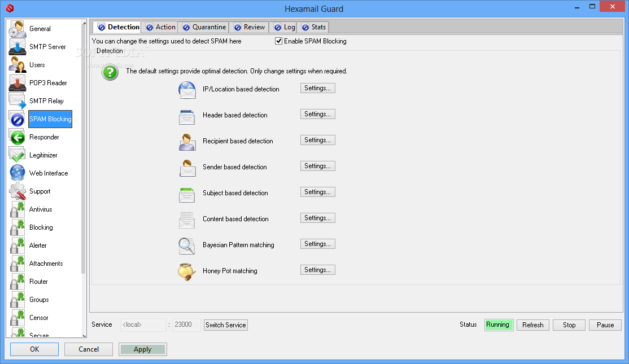Click the sidebar scroll down arrow

pyautogui.click(x=84, y=335)
